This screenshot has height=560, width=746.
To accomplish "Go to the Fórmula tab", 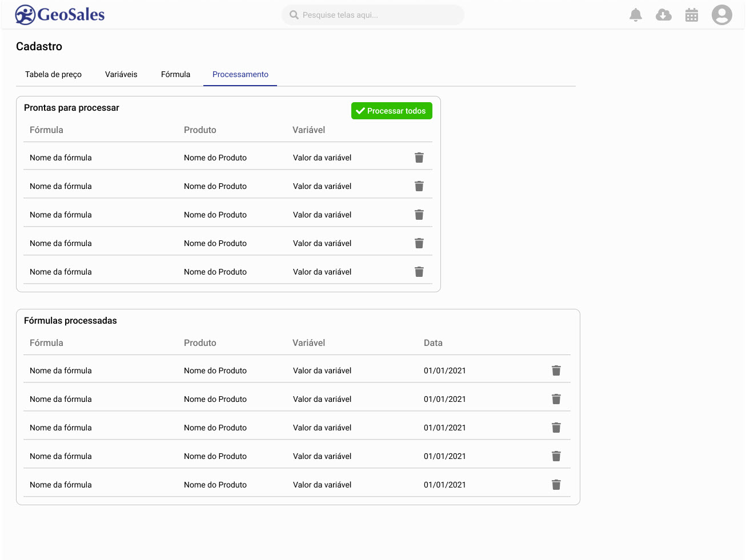I will [x=175, y=75].
